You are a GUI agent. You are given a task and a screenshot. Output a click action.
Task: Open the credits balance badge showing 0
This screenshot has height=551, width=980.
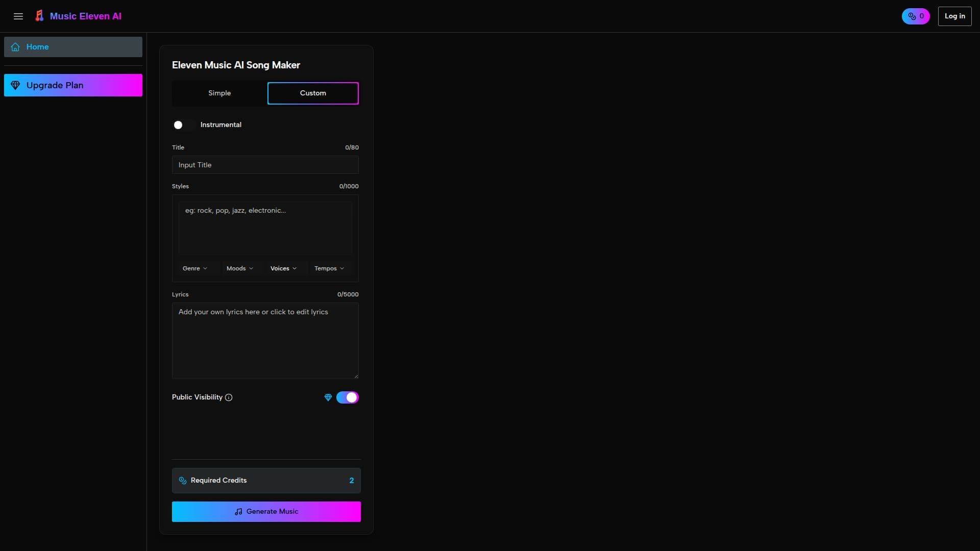pos(916,16)
